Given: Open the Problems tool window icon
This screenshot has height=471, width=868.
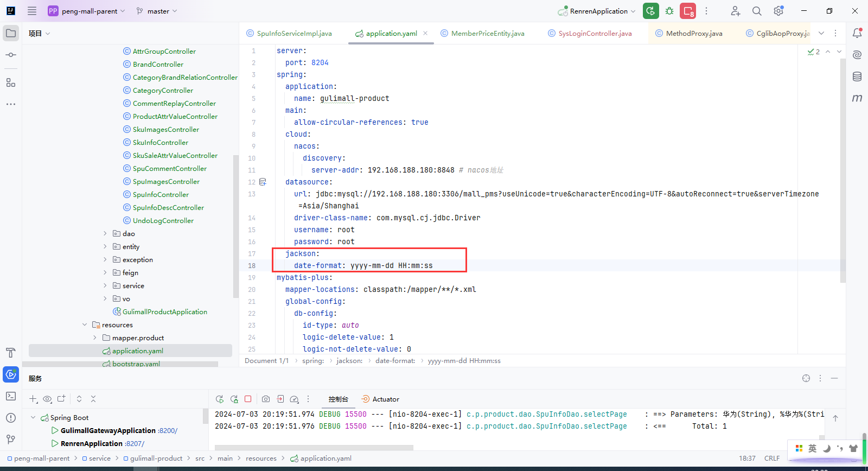Looking at the screenshot, I should coord(11,418).
